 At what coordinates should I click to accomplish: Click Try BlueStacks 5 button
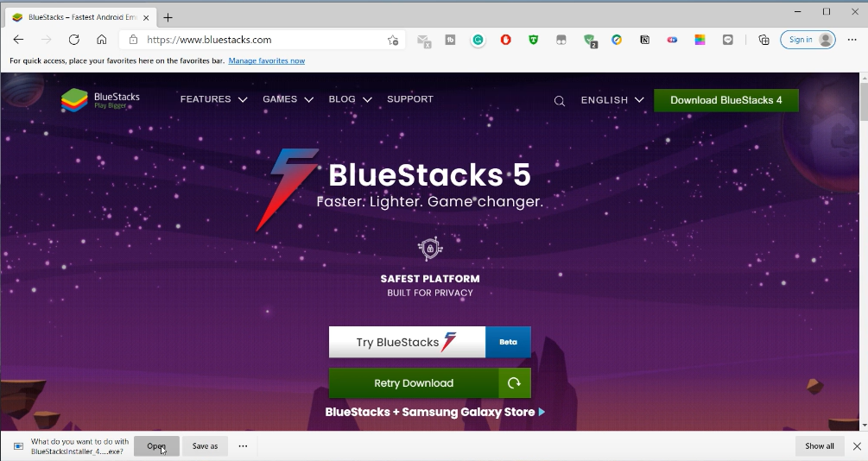tap(407, 342)
